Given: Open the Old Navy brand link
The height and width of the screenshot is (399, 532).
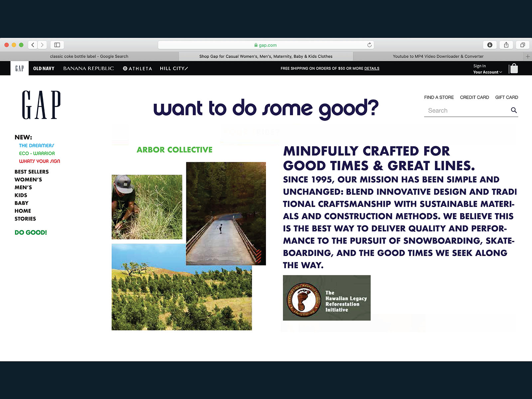Looking at the screenshot, I should [44, 68].
